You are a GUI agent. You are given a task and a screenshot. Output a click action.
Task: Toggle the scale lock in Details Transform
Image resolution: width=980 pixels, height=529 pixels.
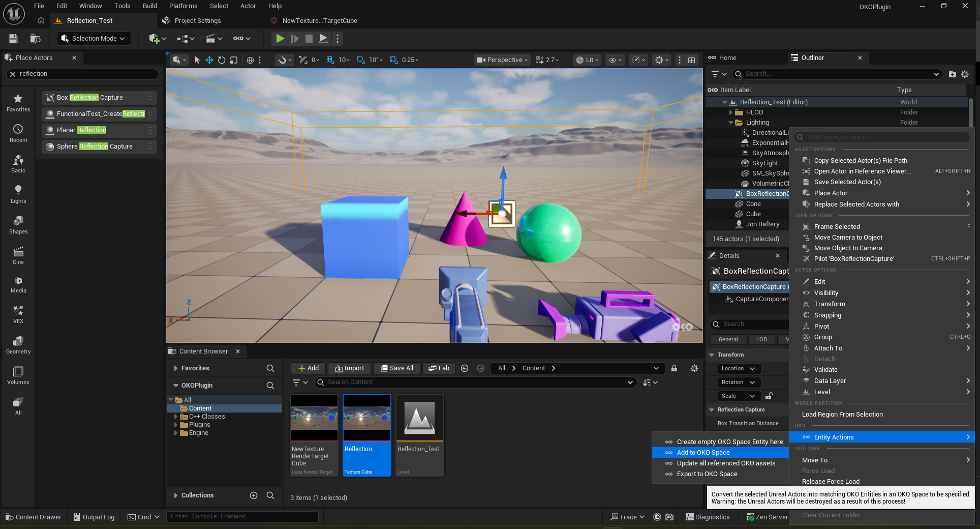coord(769,396)
